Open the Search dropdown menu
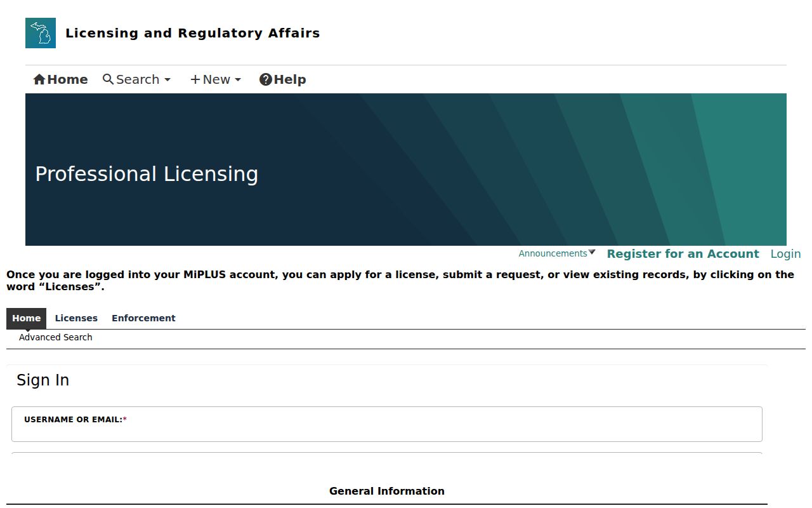812x508 pixels. pos(136,79)
